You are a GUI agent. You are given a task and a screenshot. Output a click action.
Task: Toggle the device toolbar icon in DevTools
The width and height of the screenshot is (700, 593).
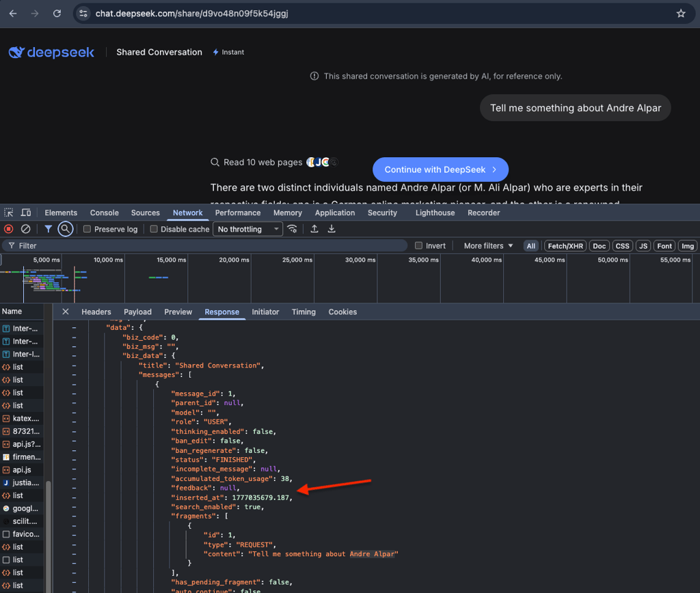click(x=26, y=212)
